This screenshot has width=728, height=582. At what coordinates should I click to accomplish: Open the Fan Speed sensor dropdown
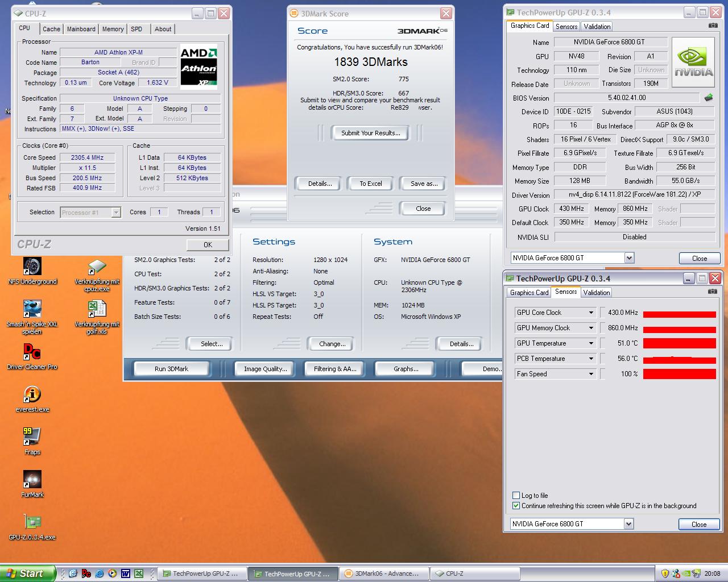click(591, 374)
